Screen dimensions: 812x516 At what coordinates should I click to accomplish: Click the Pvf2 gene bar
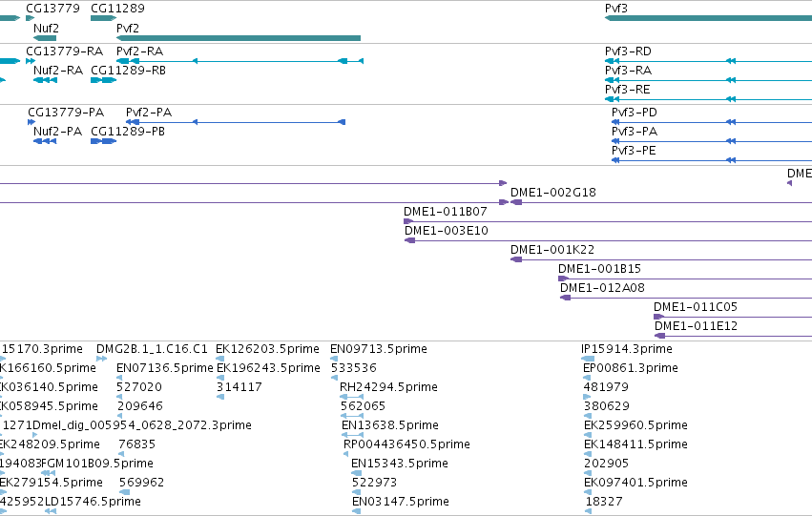coord(239,38)
